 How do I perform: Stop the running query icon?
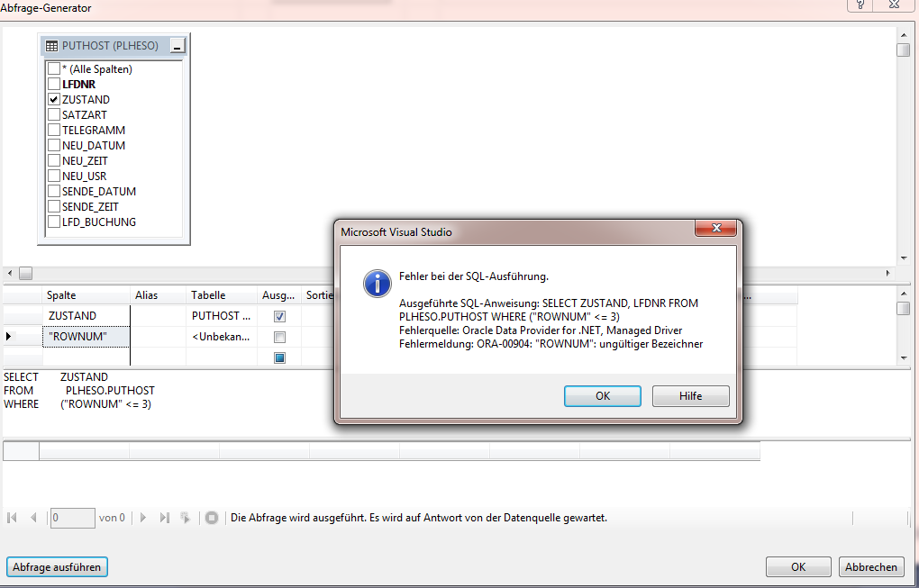coord(212,518)
